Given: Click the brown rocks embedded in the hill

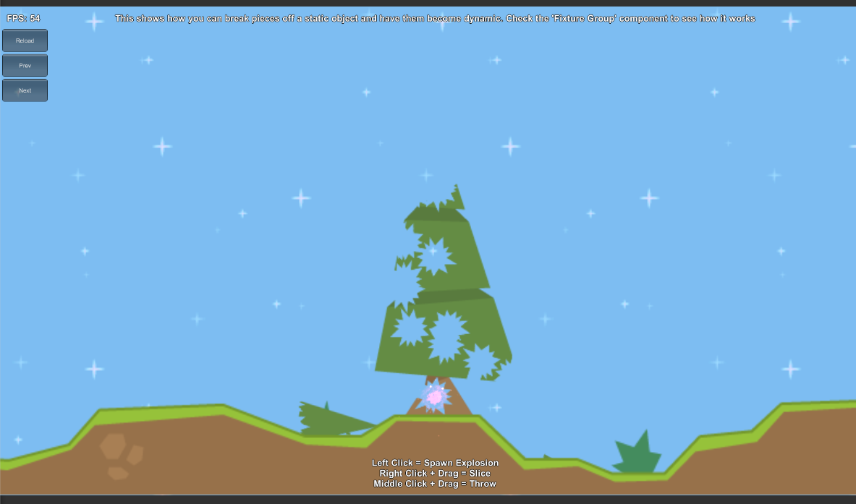Looking at the screenshot, I should 121,456.
